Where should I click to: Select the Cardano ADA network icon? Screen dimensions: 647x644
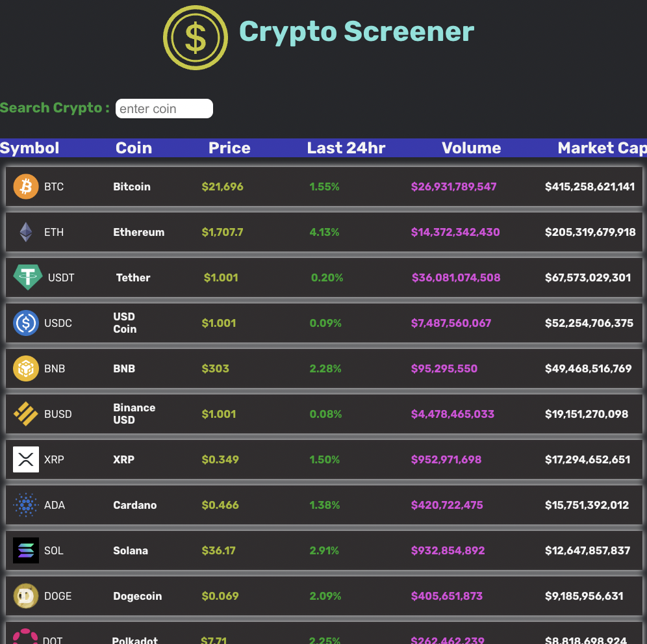tap(25, 505)
